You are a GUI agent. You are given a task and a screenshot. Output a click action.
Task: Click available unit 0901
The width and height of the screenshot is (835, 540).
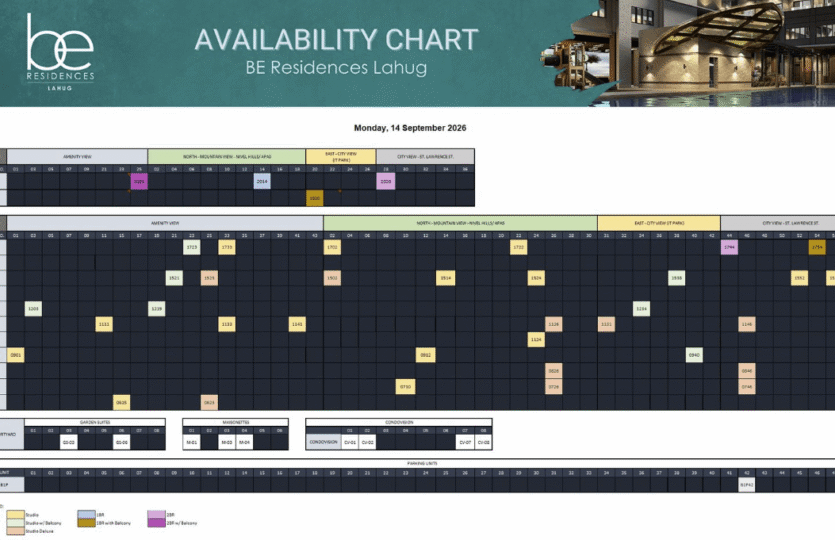16,355
